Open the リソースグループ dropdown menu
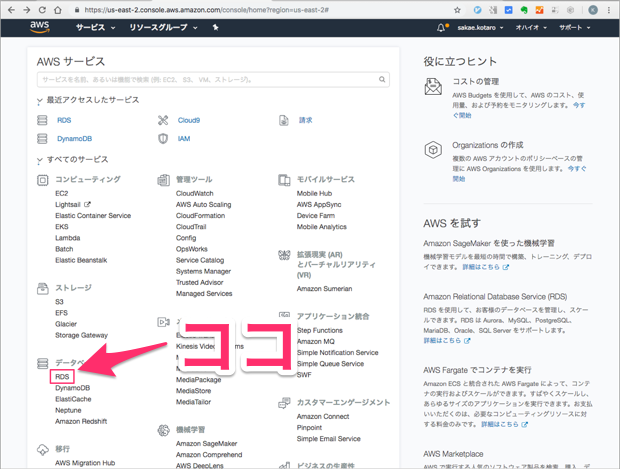620x469 pixels. click(x=163, y=28)
